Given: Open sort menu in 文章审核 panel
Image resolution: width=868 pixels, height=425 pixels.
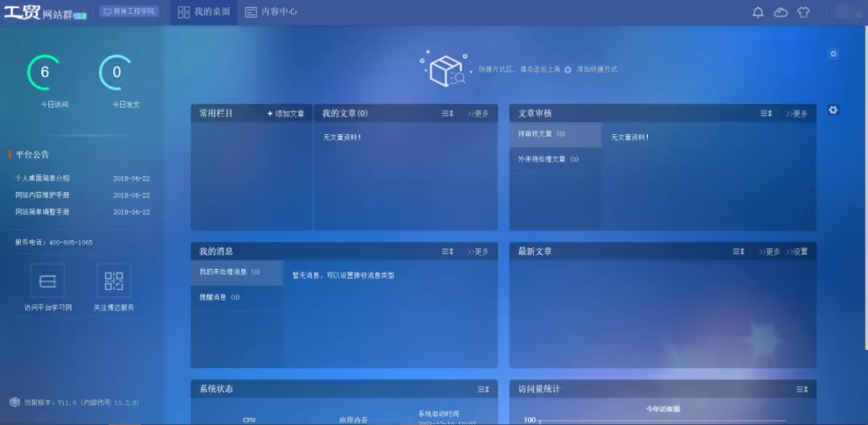Looking at the screenshot, I should pyautogui.click(x=767, y=114).
